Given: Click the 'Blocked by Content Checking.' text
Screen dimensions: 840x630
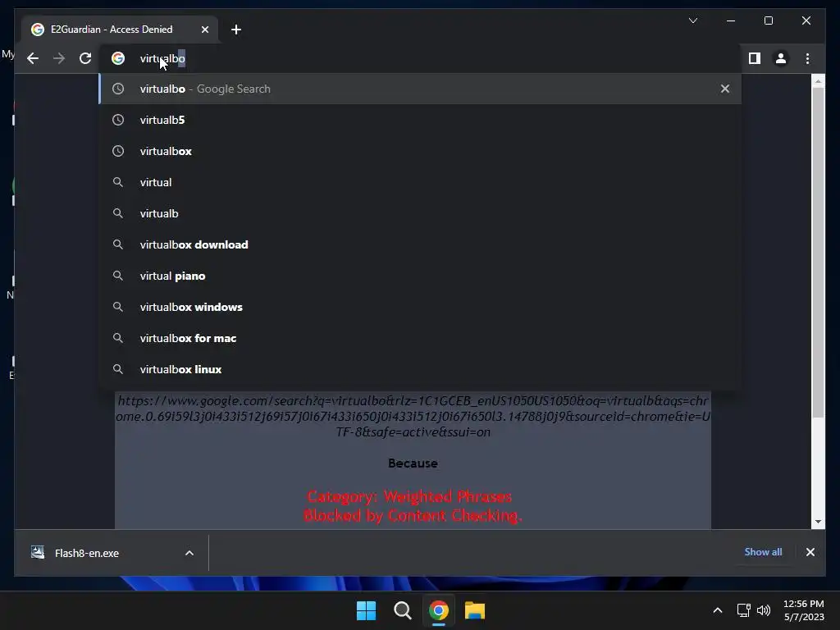Looking at the screenshot, I should [413, 515].
